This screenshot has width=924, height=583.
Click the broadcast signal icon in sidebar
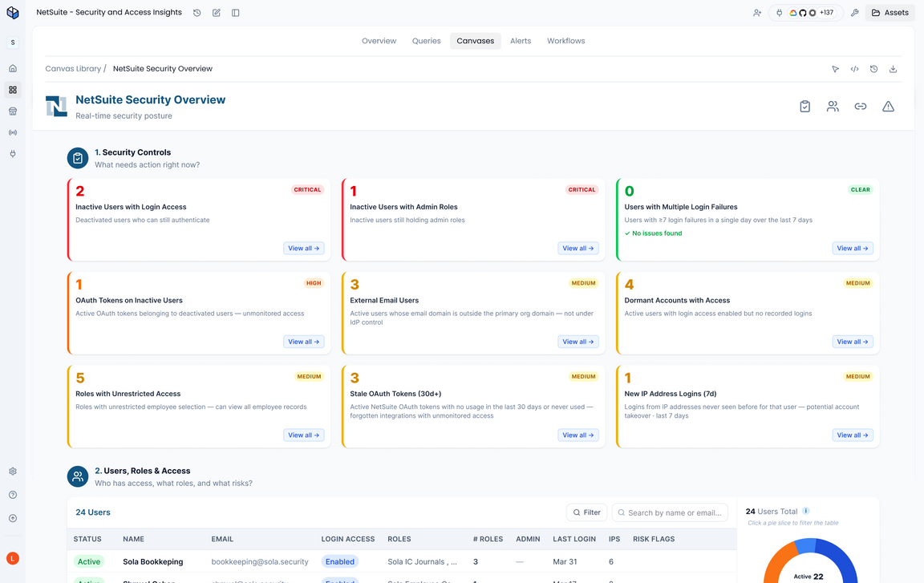13,132
